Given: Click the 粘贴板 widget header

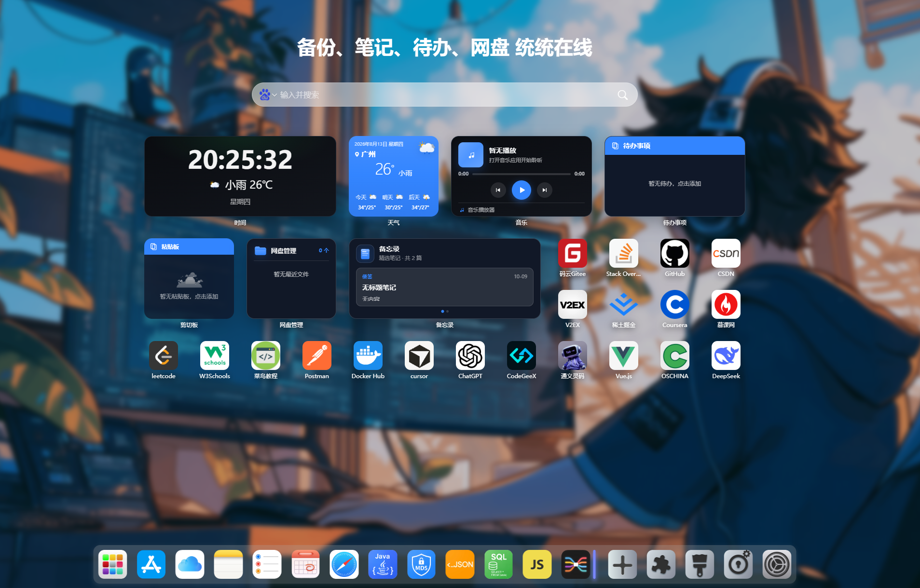Looking at the screenshot, I should point(189,246).
